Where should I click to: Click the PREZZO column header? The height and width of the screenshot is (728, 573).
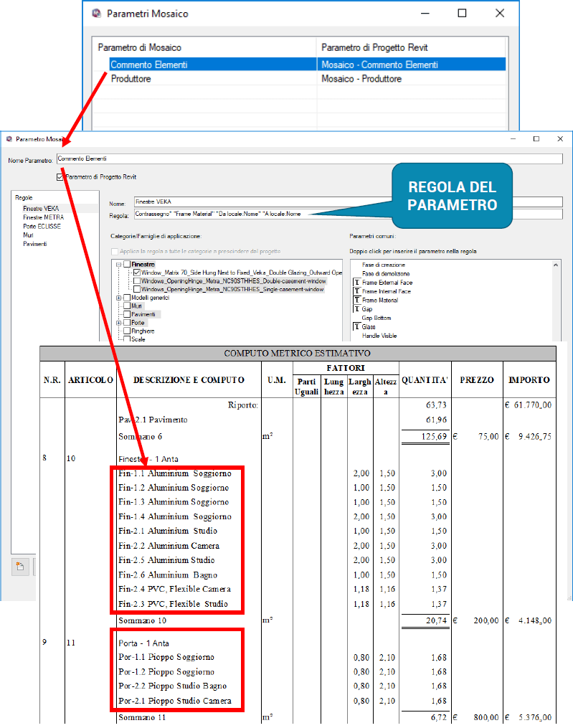[477, 380]
